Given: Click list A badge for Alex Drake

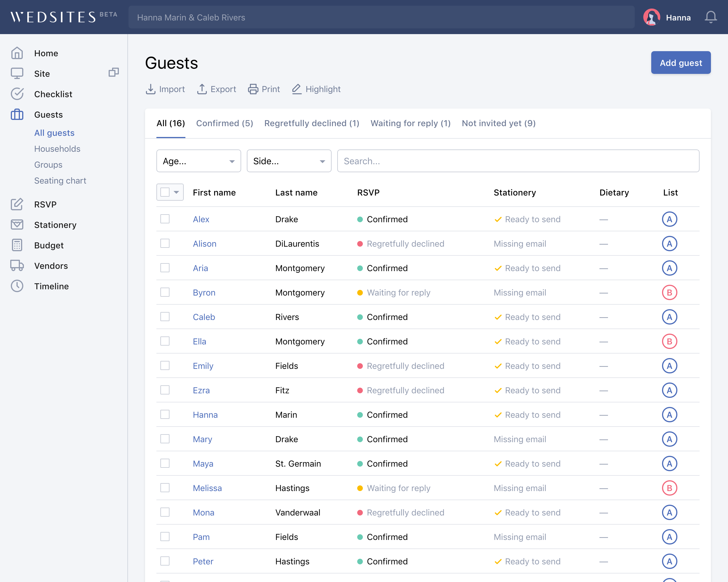Looking at the screenshot, I should [x=669, y=219].
